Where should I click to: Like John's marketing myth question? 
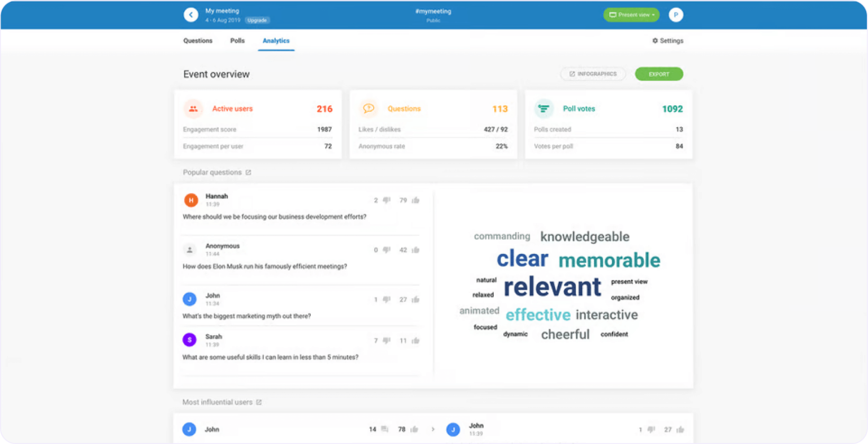(415, 299)
